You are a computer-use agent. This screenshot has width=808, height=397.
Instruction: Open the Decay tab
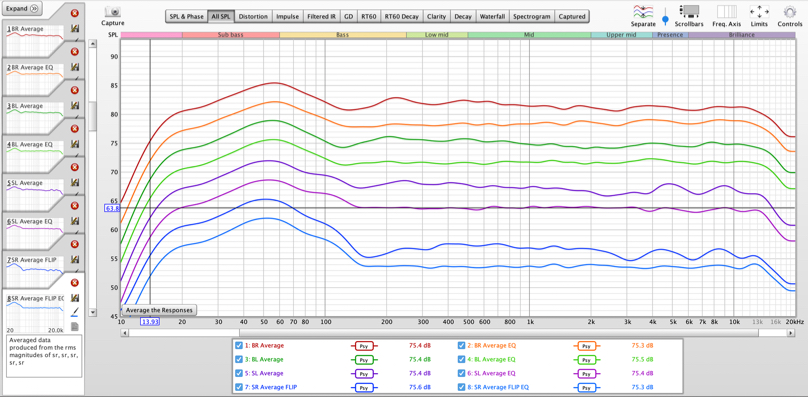pos(463,16)
